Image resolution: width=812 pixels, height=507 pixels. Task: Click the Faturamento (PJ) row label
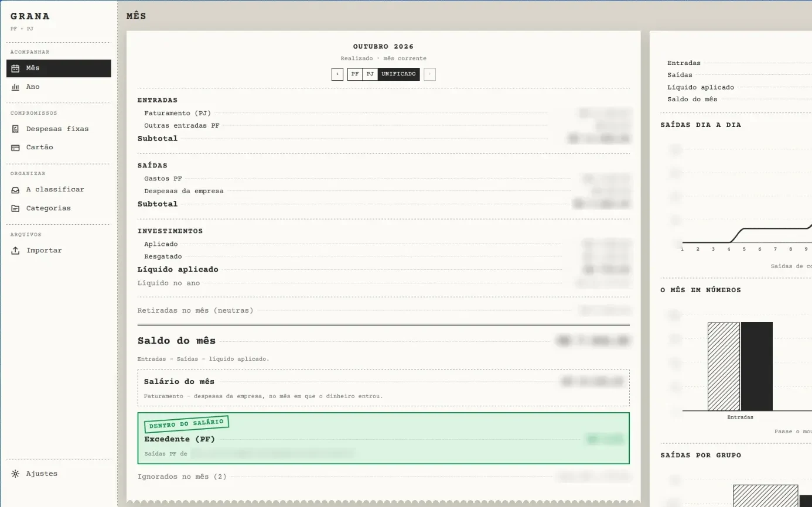click(178, 113)
